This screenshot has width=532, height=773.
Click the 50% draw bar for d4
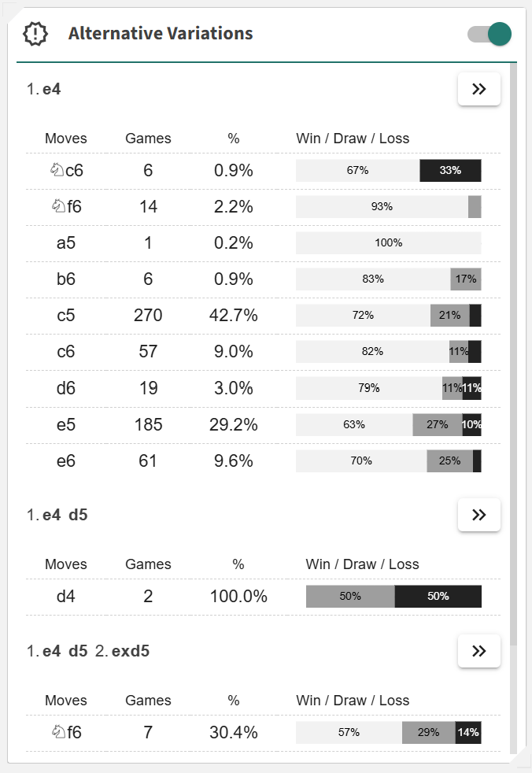tap(350, 597)
